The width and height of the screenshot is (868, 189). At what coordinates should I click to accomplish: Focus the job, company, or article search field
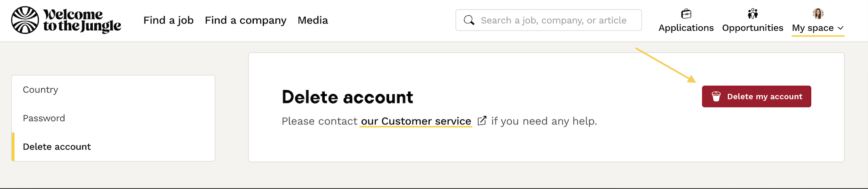pyautogui.click(x=553, y=20)
